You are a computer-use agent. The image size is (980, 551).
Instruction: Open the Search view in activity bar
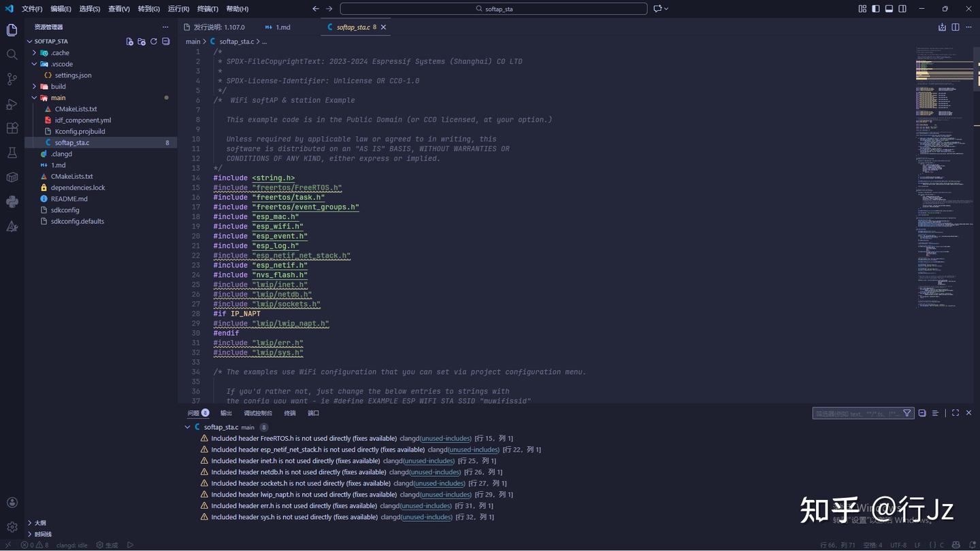12,54
